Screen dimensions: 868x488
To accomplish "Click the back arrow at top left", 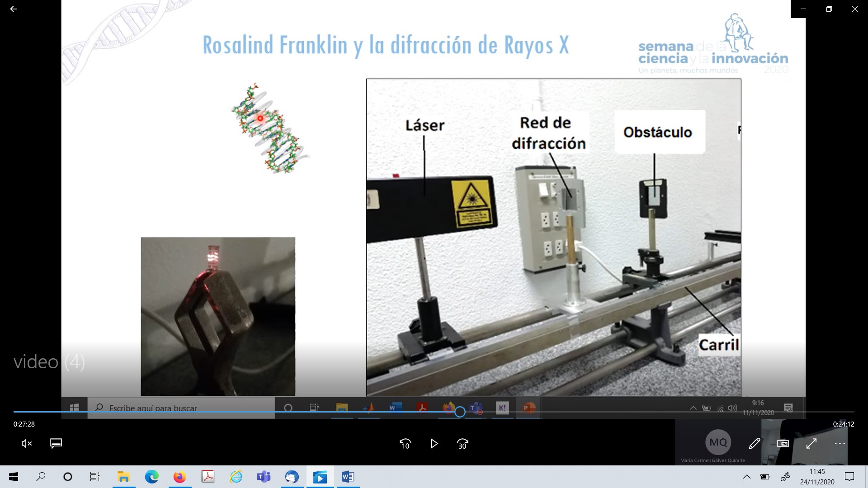I will tap(14, 9).
